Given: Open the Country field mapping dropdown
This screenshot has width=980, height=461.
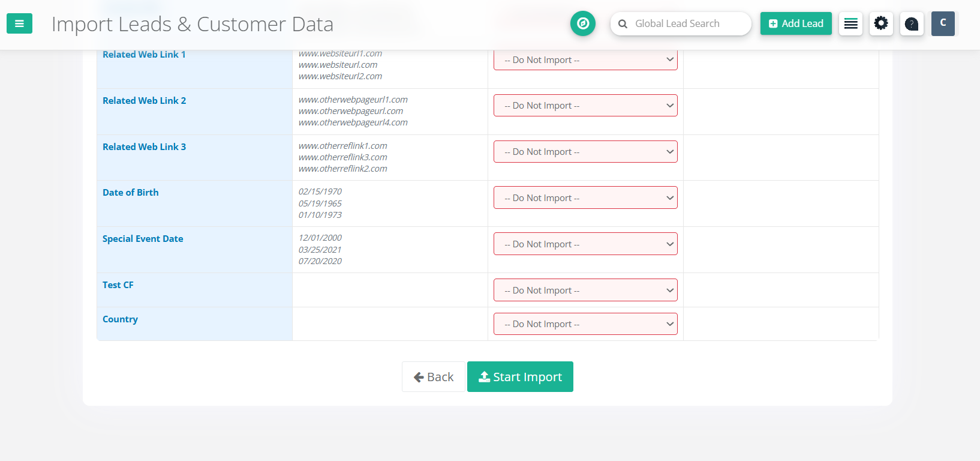Looking at the screenshot, I should 585,324.
